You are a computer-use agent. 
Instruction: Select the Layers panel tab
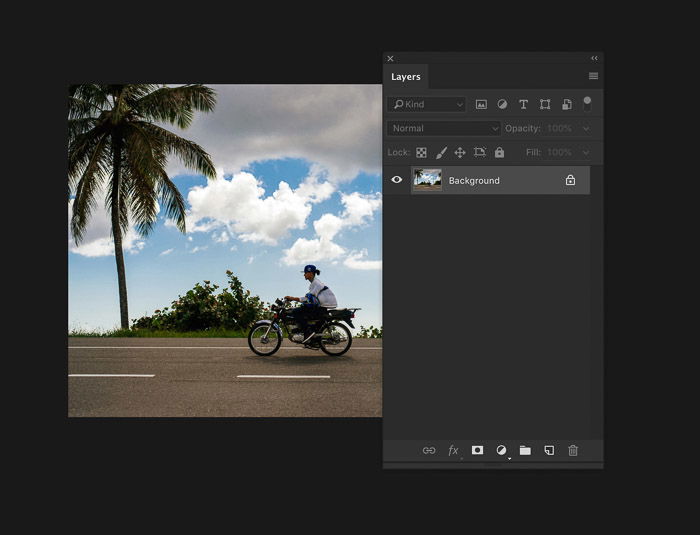click(x=406, y=77)
